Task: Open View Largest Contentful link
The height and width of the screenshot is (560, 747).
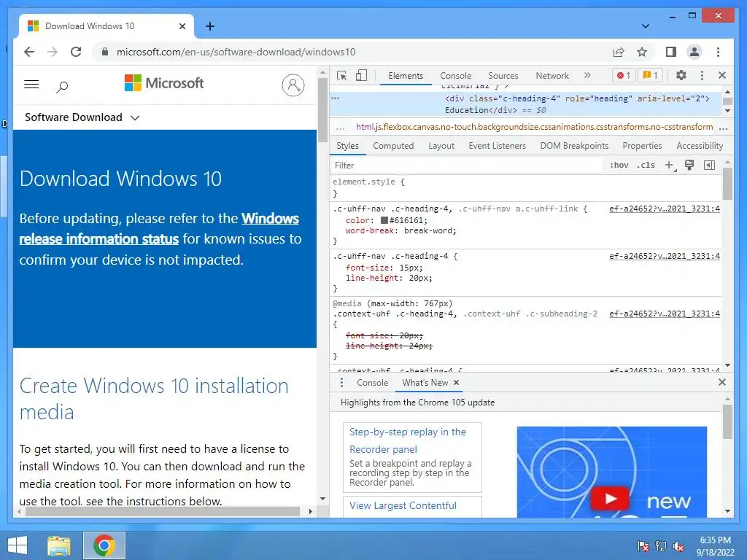Action: click(403, 505)
